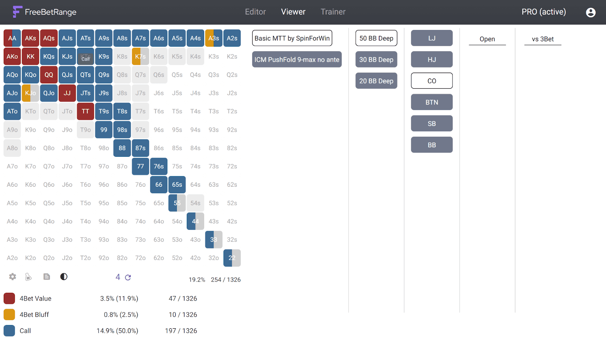
Task: Click the FreeBetRange logo icon
Action: point(17,12)
